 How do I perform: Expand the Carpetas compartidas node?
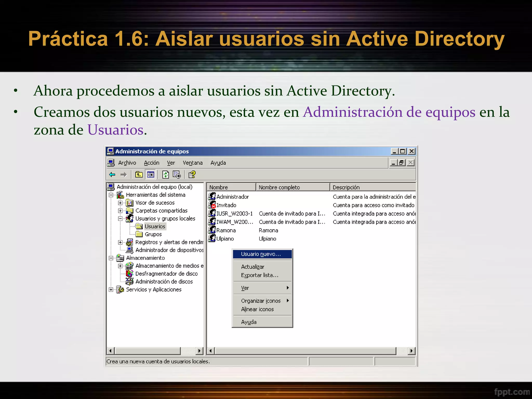[120, 211]
